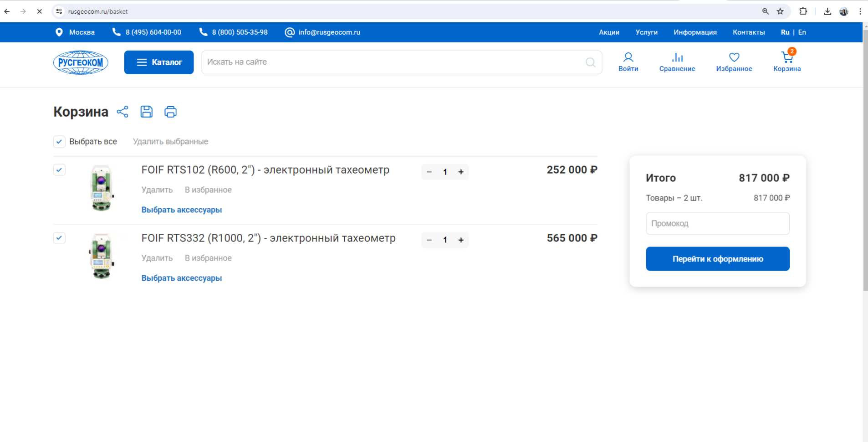Decrease quantity of FOIF RTS332 with minus

[x=429, y=240]
